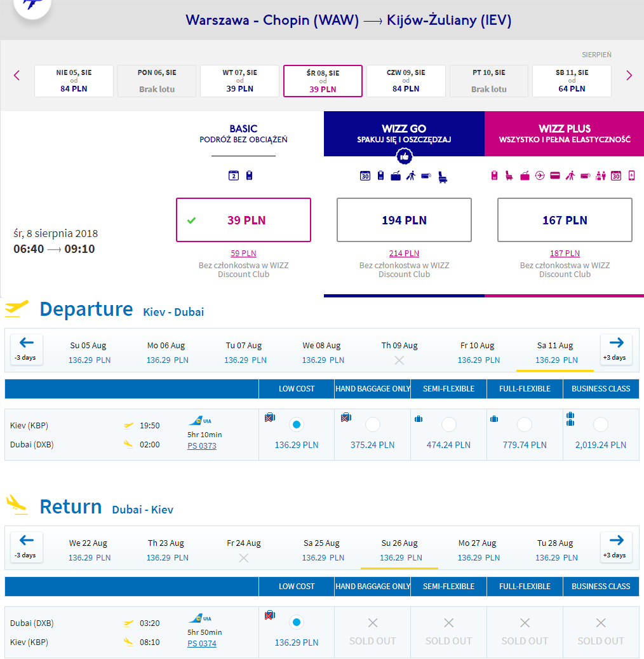This screenshot has width=644, height=659.
Task: Click the Return plane landing icon
Action: coord(17,505)
